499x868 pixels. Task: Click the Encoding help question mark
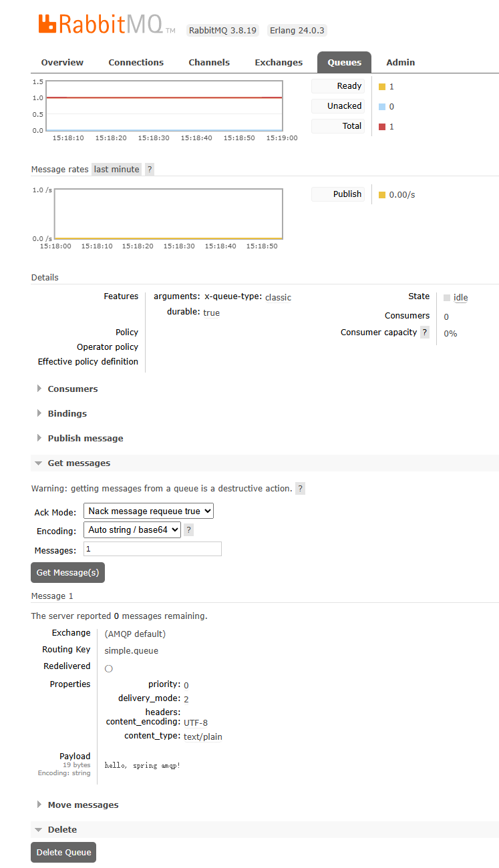[189, 530]
